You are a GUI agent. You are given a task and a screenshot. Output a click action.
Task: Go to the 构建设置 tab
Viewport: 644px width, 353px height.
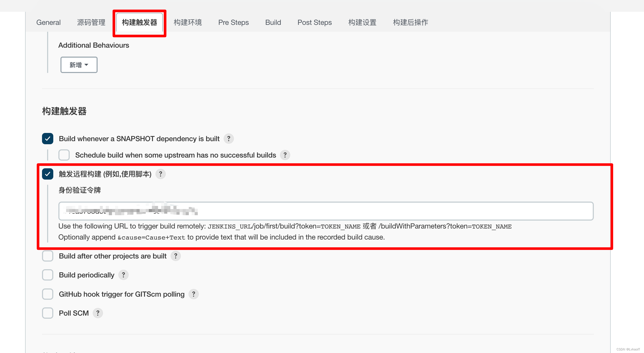[x=362, y=23]
